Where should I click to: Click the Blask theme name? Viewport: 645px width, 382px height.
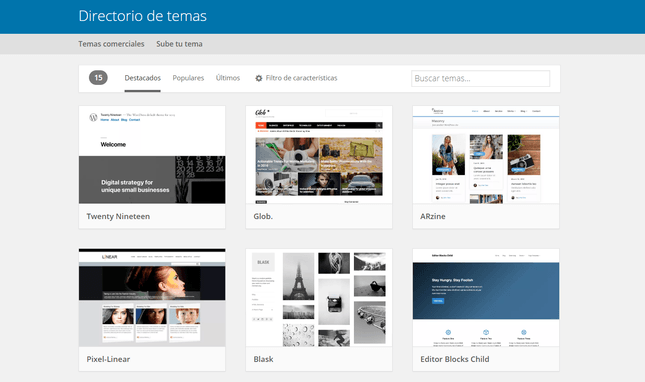tap(263, 359)
